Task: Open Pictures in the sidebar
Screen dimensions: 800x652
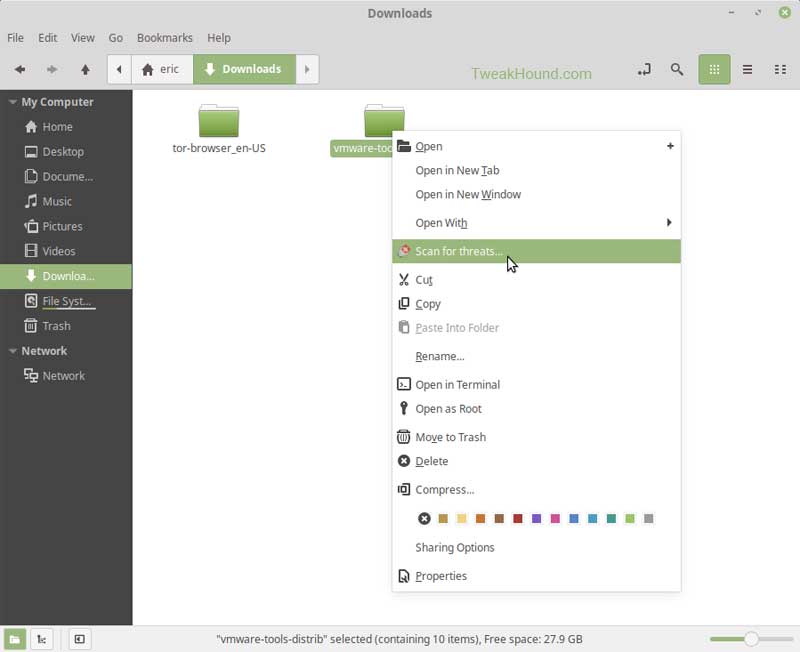Action: 66,227
